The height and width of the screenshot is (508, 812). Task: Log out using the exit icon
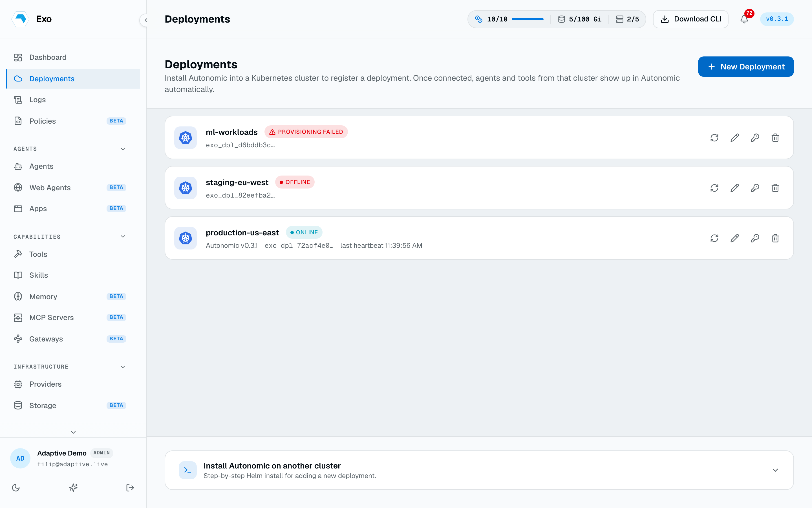pos(130,487)
